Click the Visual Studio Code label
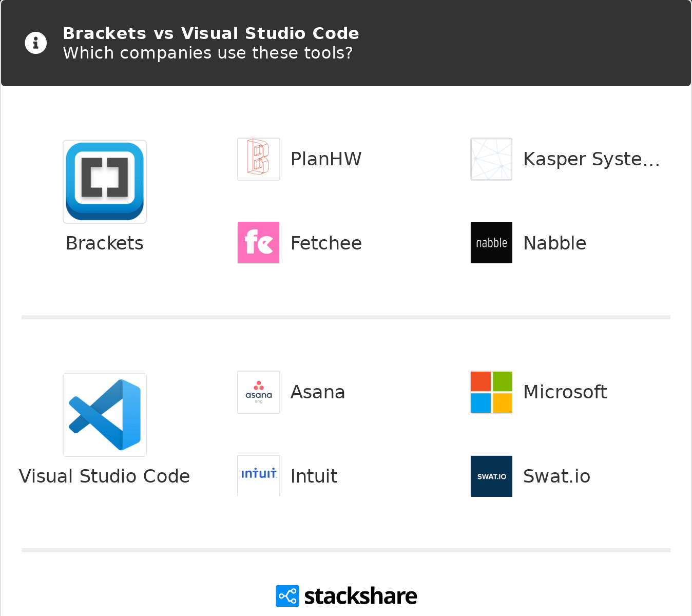 point(105,476)
